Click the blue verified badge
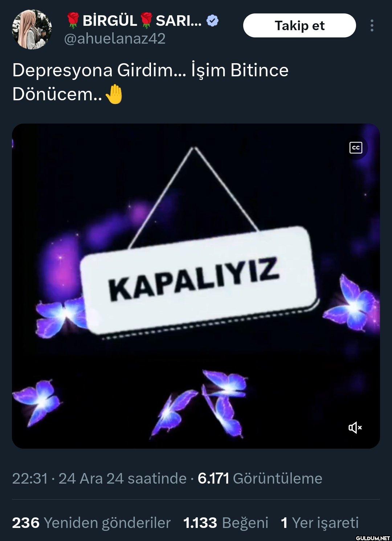Viewport: 392px width, 541px height. point(212,21)
